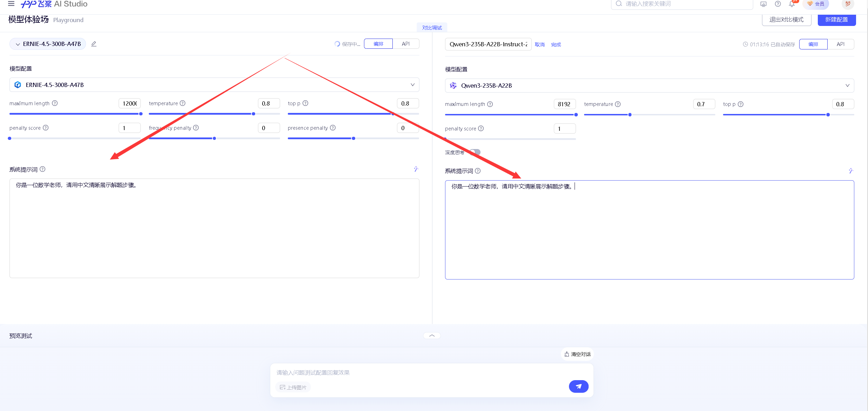This screenshot has width=868, height=411.
Task: Click the search magnifier icon
Action: tap(619, 4)
